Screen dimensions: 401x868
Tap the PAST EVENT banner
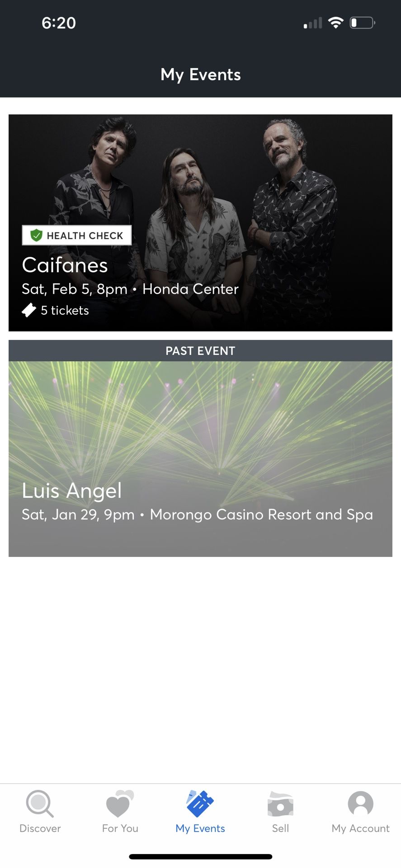click(x=200, y=351)
